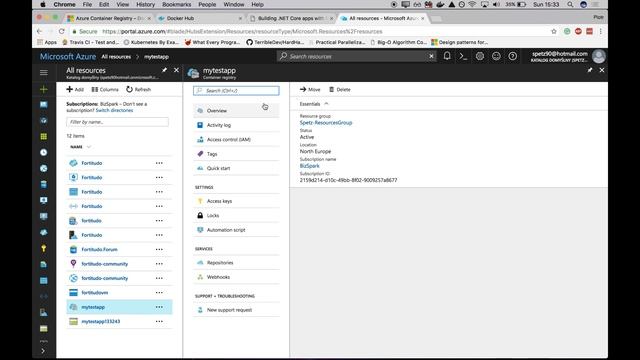Image resolution: width=640 pixels, height=360 pixels.
Task: Open Spetz-ResourcesGroup link
Action: (326, 122)
